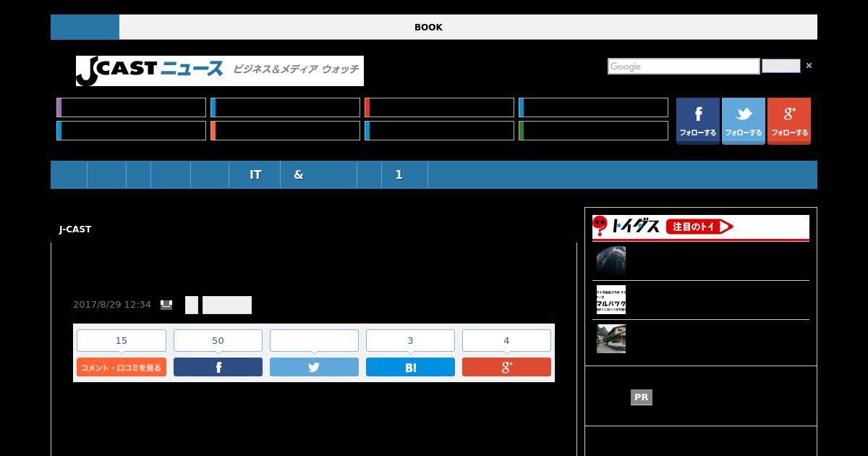868x456 pixels.
Task: Share article on Google+ red button
Action: (506, 367)
